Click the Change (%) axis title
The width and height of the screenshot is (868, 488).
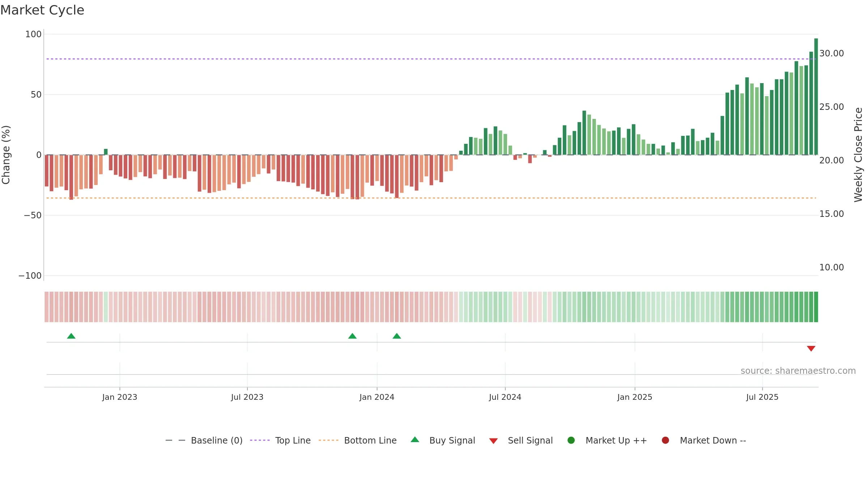6,155
